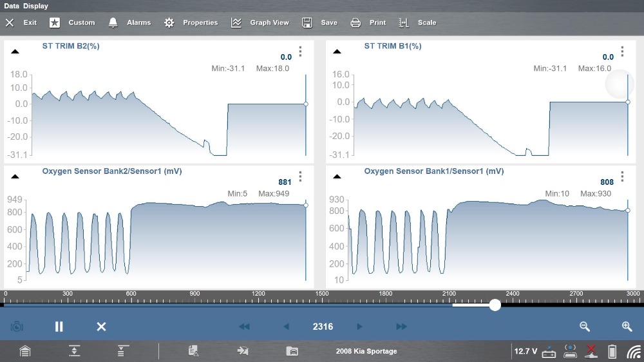Skip forward with the fast-forward arrows
This screenshot has height=362, width=644.
tap(401, 327)
